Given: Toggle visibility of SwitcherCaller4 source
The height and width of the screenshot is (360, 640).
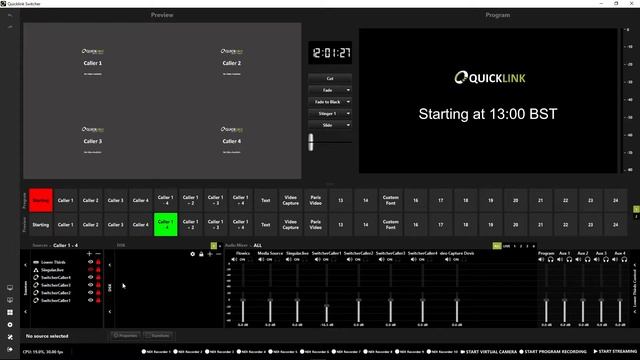Looking at the screenshot, I should 91,277.
